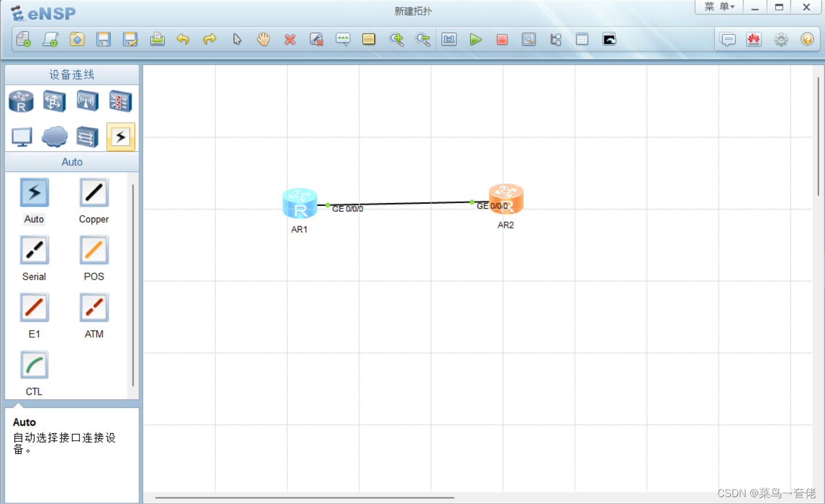The width and height of the screenshot is (825, 504).
Task: Select the Router device category
Action: tap(21, 101)
